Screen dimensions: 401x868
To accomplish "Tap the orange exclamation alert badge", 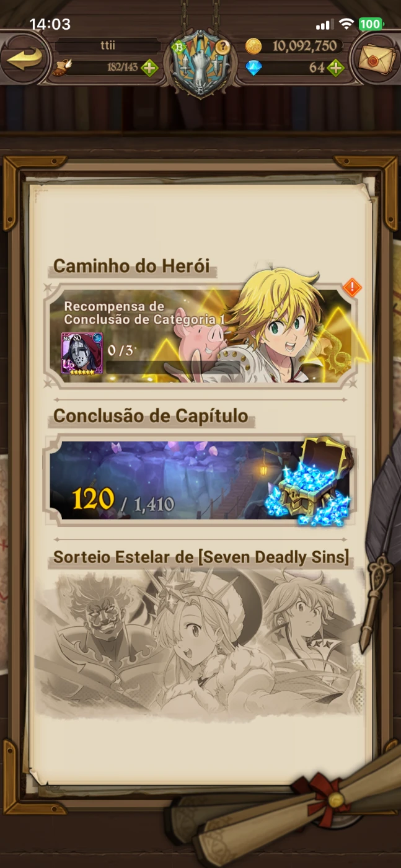I will pos(353,288).
